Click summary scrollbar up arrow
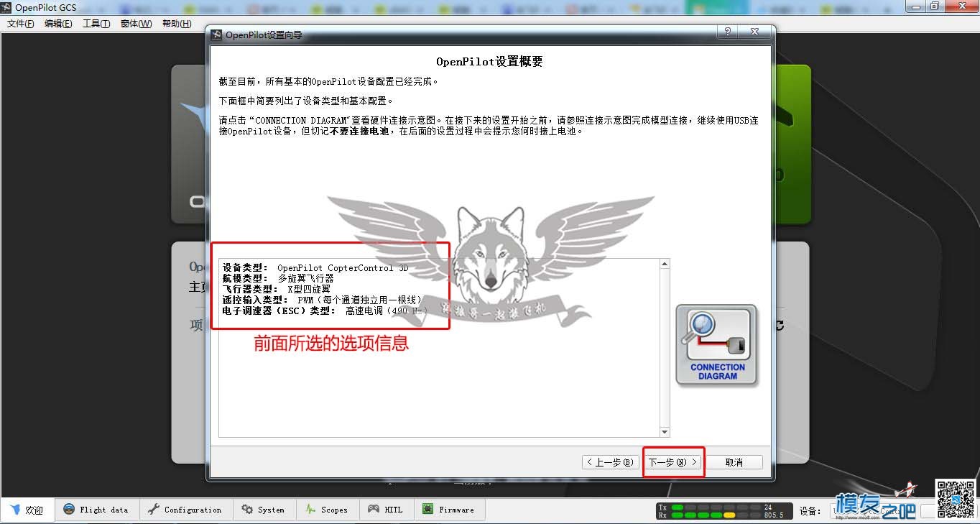 pos(665,265)
